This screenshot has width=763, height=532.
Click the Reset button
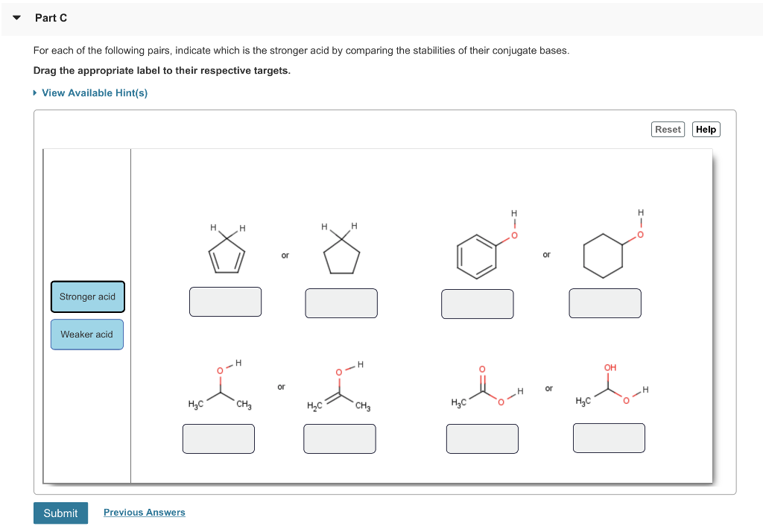pos(668,129)
